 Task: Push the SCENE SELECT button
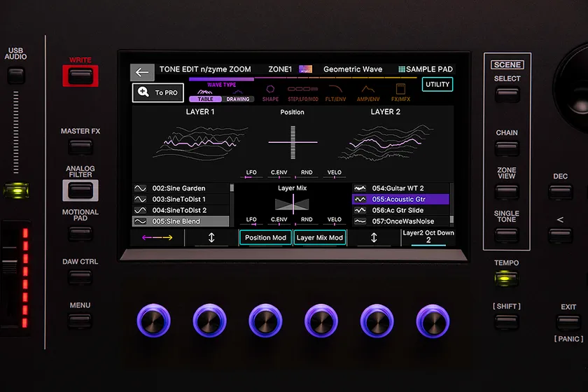click(x=507, y=94)
